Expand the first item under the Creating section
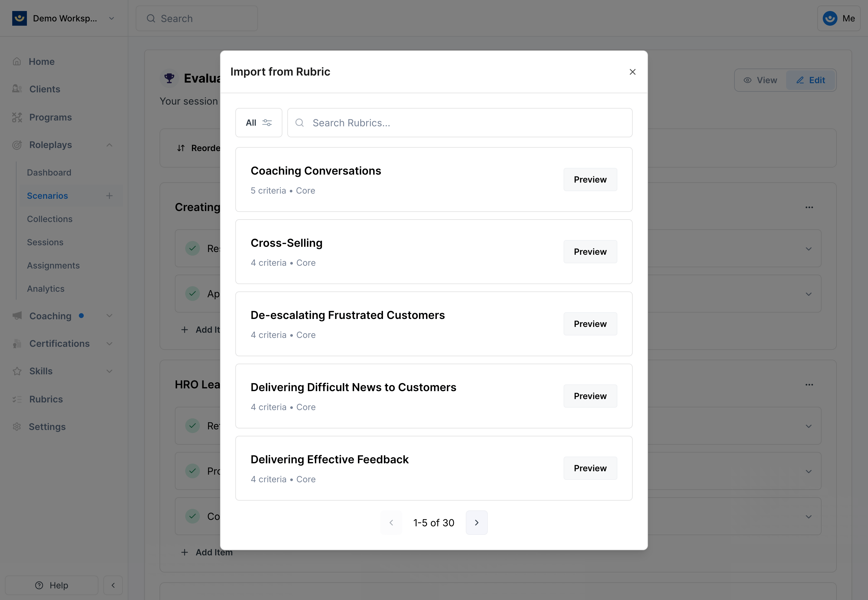868x600 pixels. coord(809,249)
